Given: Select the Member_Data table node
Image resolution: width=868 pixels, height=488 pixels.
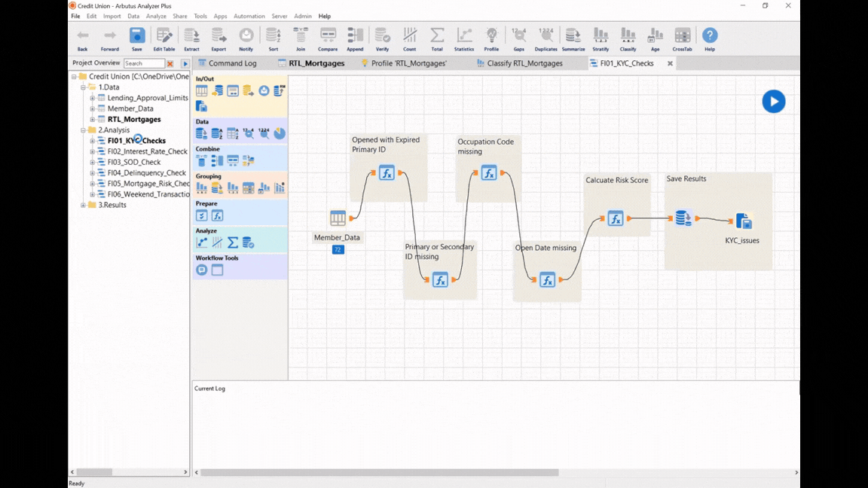Looking at the screenshot, I should point(338,218).
